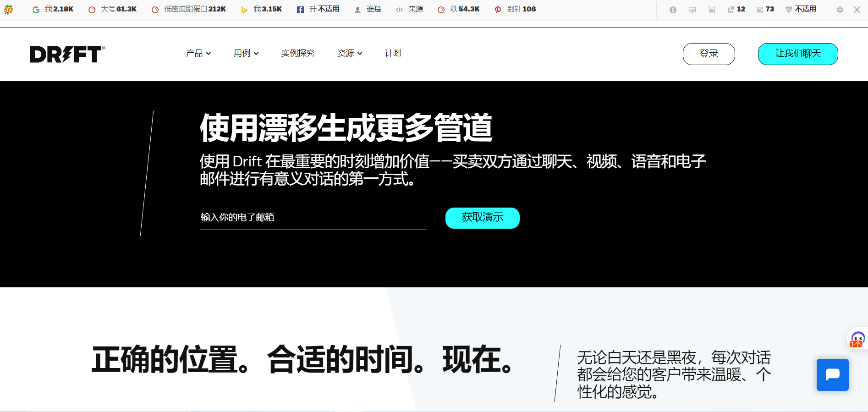Viewport: 868px width, 412px height.
Task: Click the 获取演示 button
Action: (x=483, y=218)
